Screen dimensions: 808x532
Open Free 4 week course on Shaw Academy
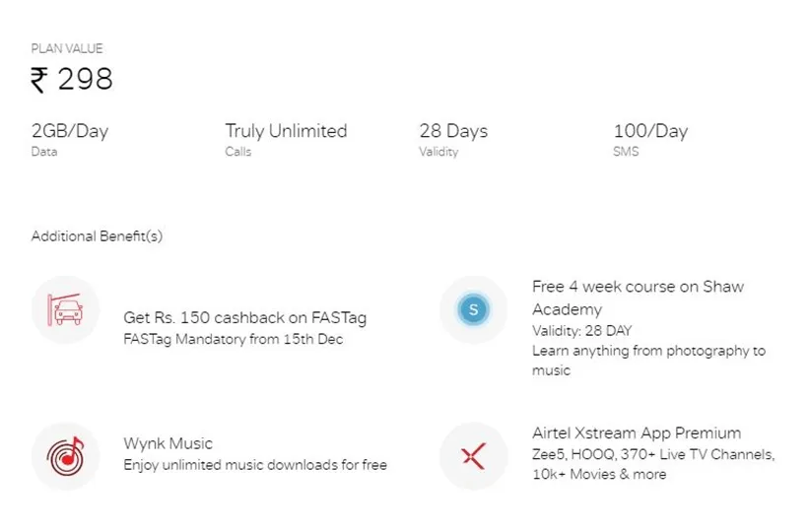pos(638,298)
